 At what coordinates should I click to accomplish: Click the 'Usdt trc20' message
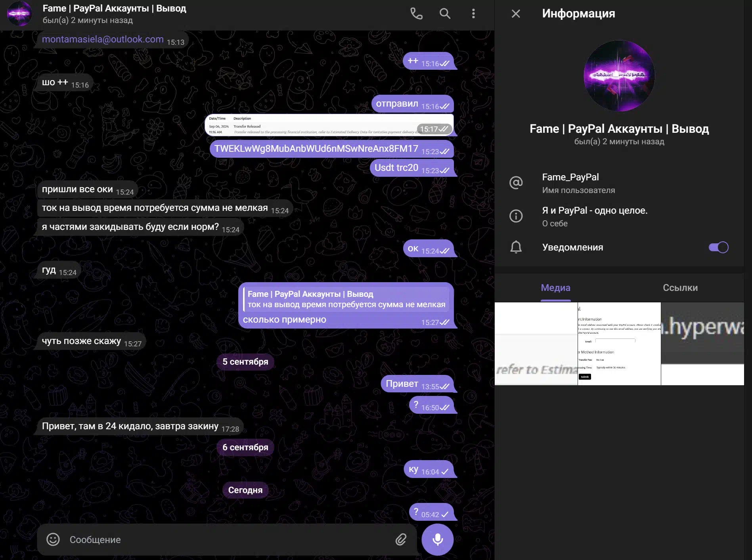[x=411, y=168]
